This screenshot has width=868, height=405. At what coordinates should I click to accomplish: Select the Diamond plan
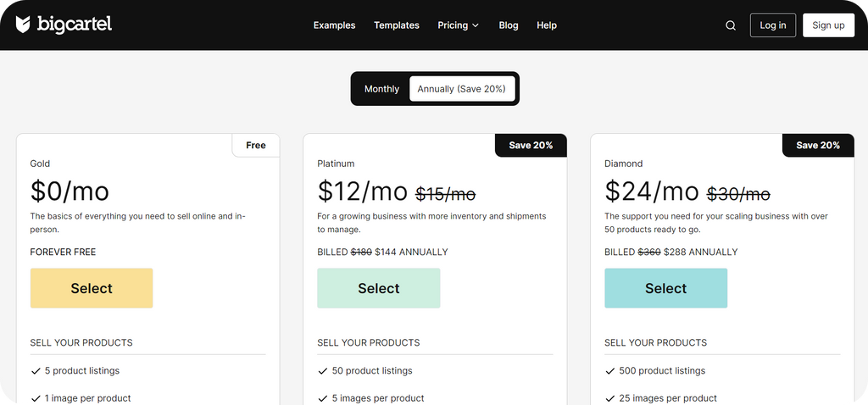tap(666, 288)
